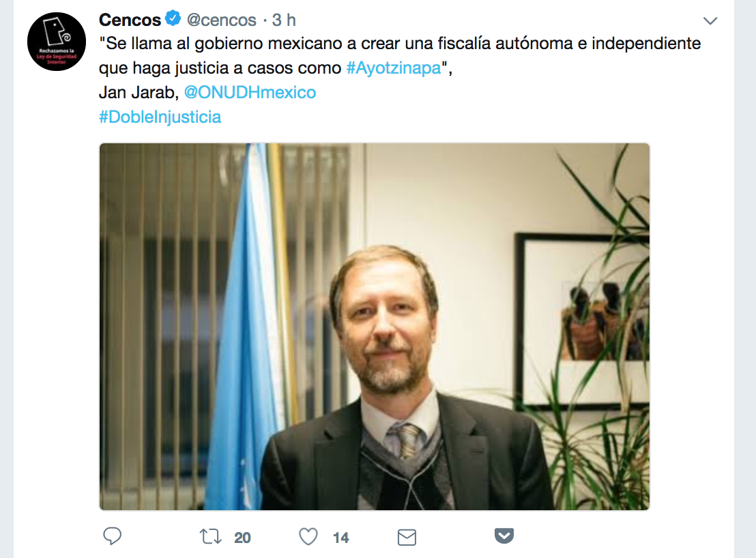Expand the tweet options chevron
This screenshot has width=756, height=558.
click(x=710, y=20)
